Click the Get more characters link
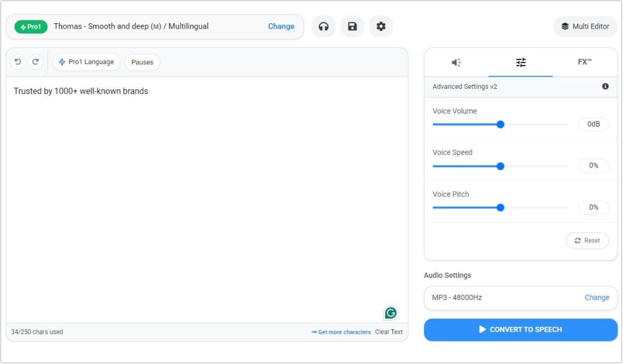Viewport: 623px width, 364px height. [341, 332]
